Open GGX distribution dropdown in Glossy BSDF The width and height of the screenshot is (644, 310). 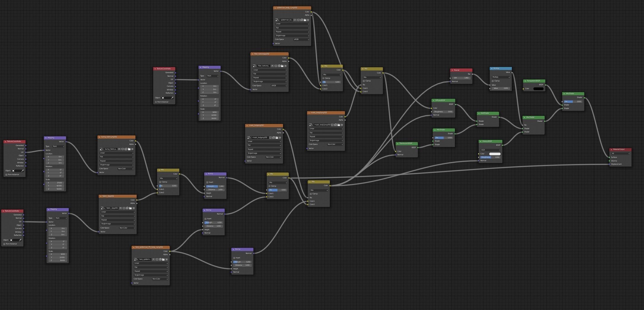(x=490, y=150)
